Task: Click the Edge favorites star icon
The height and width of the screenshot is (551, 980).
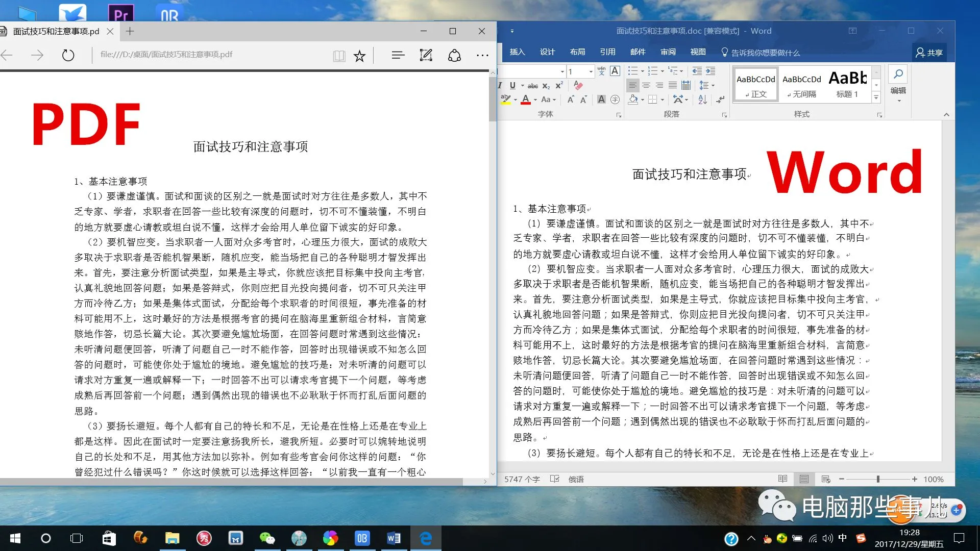Action: click(360, 56)
